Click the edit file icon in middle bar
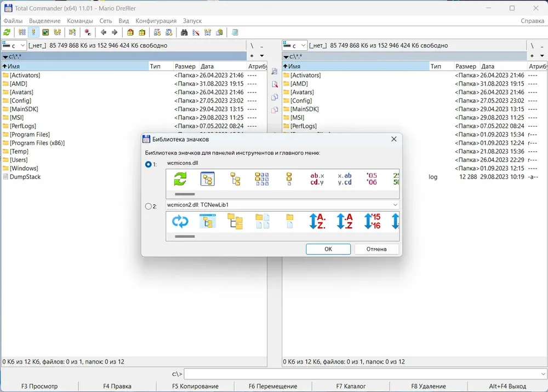 275,84
